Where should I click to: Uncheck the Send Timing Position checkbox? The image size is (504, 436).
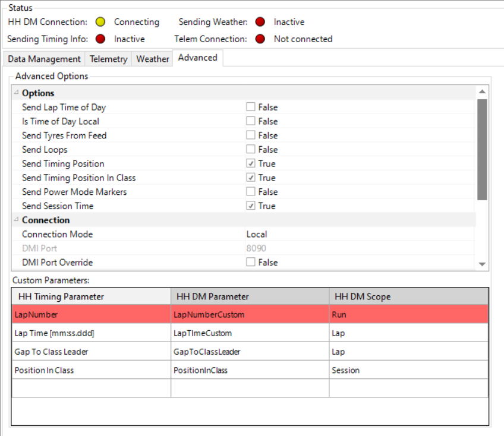coord(251,164)
